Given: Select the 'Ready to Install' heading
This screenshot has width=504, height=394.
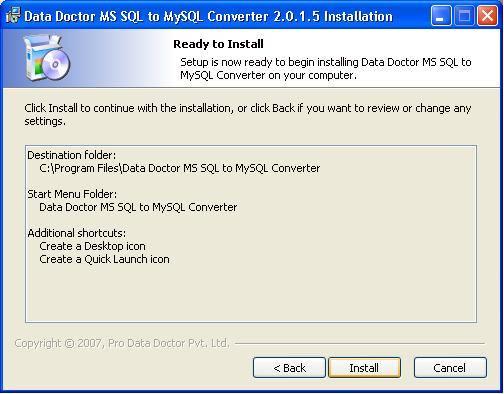Looking at the screenshot, I should (x=218, y=44).
